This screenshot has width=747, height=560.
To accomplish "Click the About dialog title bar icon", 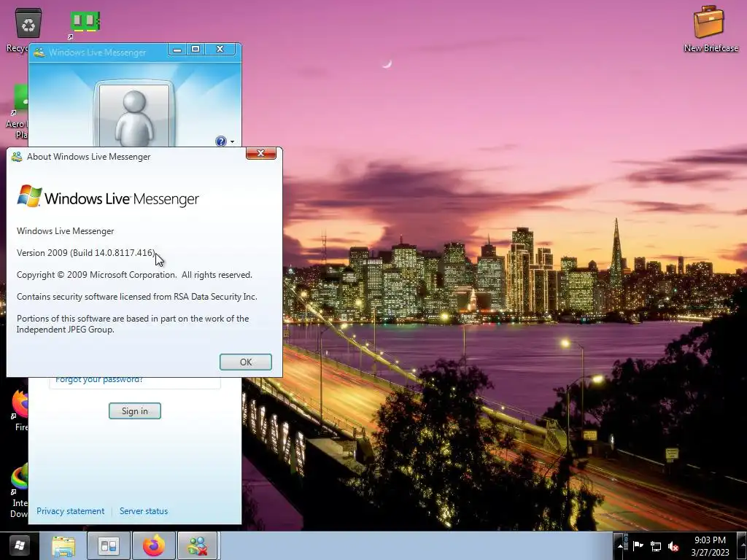I will click(x=17, y=157).
